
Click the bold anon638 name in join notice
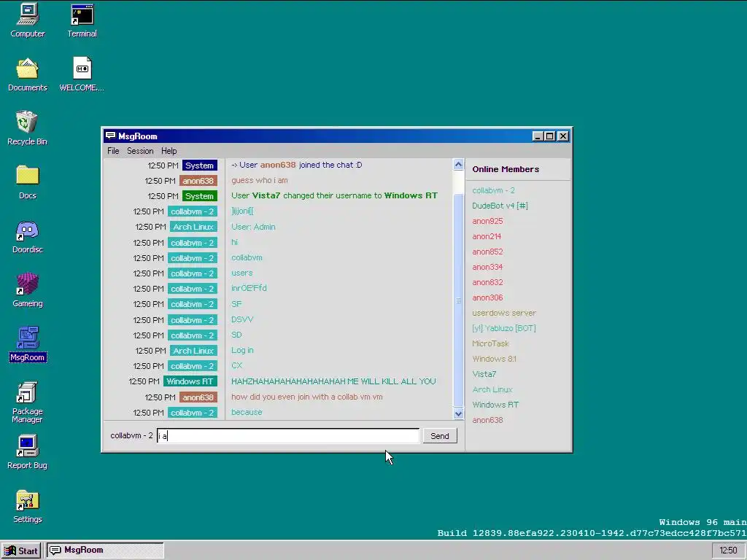[278, 165]
